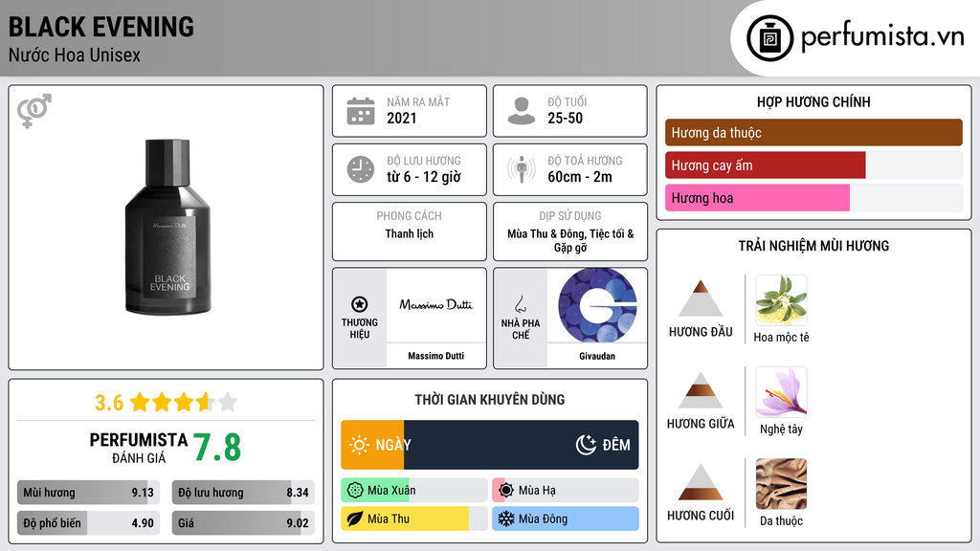Click the BLACK EVENING title
Image resolution: width=980 pixels, height=551 pixels.
[101, 27]
